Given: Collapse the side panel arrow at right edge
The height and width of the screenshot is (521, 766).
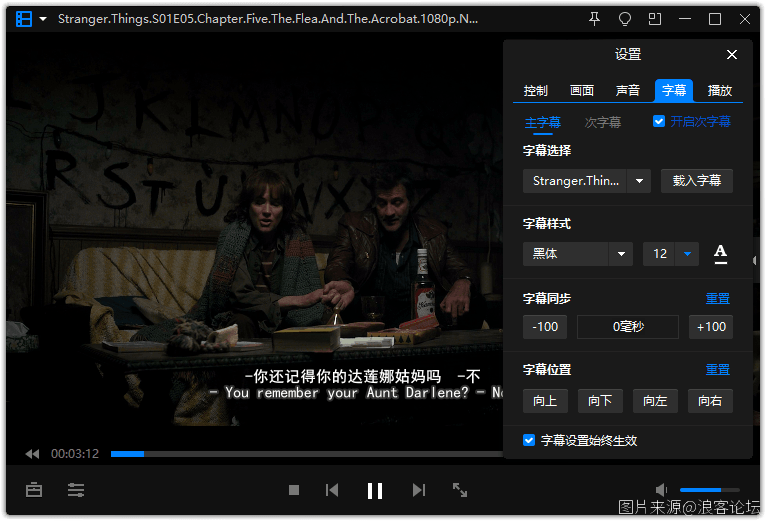Looking at the screenshot, I should point(755,260).
